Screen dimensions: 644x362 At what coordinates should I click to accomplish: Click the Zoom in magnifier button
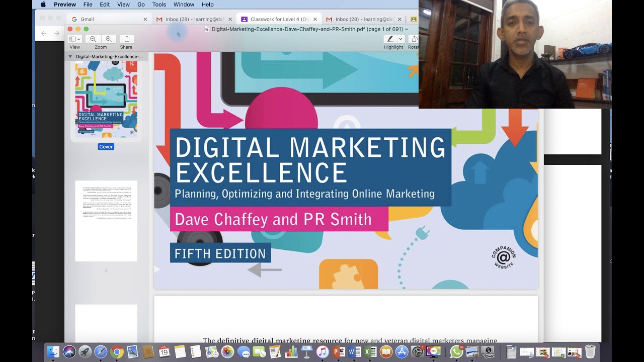click(108, 39)
